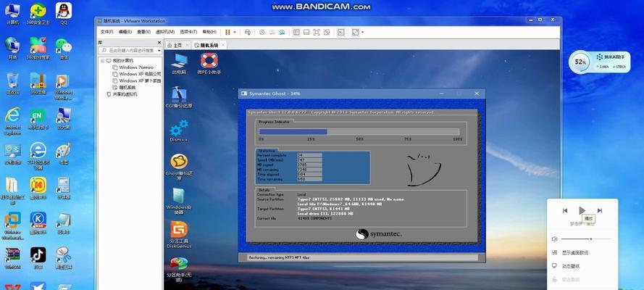Adjust the music volume slider

[x=586, y=239]
